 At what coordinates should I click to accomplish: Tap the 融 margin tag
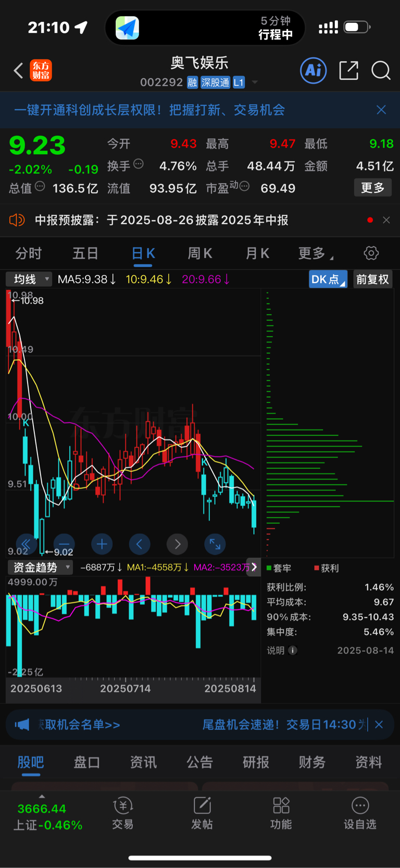192,82
